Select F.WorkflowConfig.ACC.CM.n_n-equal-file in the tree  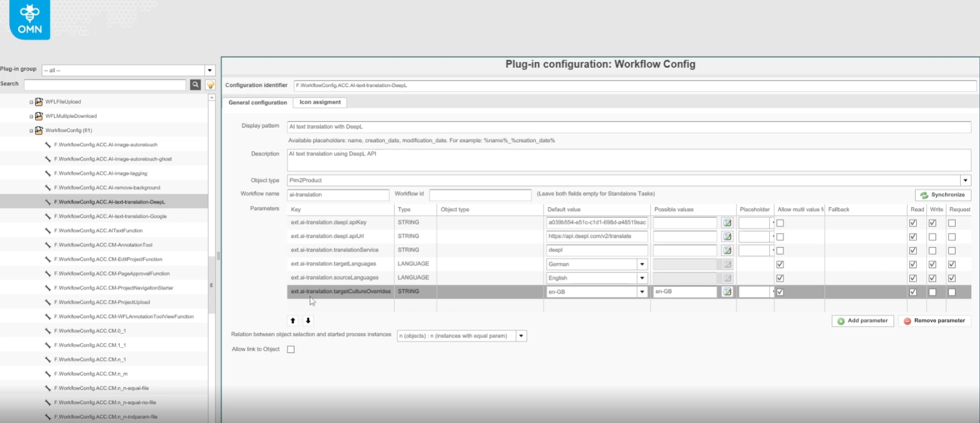(x=101, y=388)
